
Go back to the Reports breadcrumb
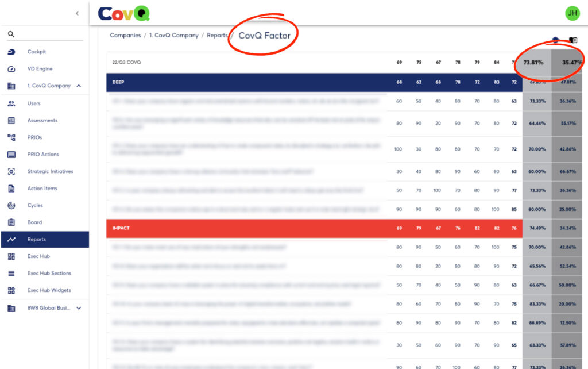[x=217, y=35]
